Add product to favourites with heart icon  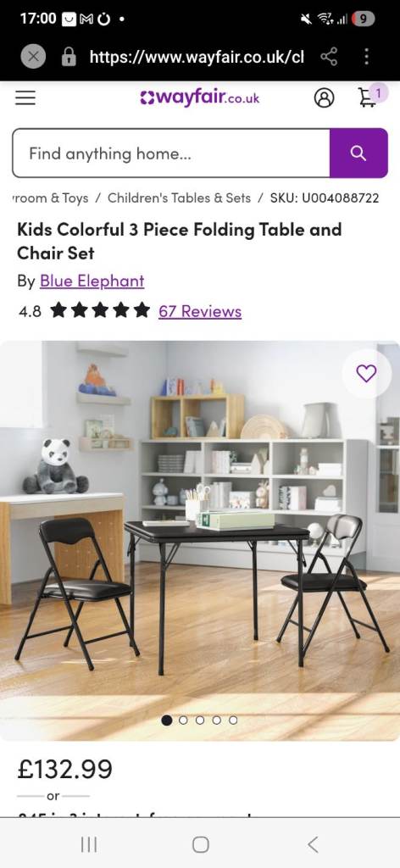click(366, 373)
